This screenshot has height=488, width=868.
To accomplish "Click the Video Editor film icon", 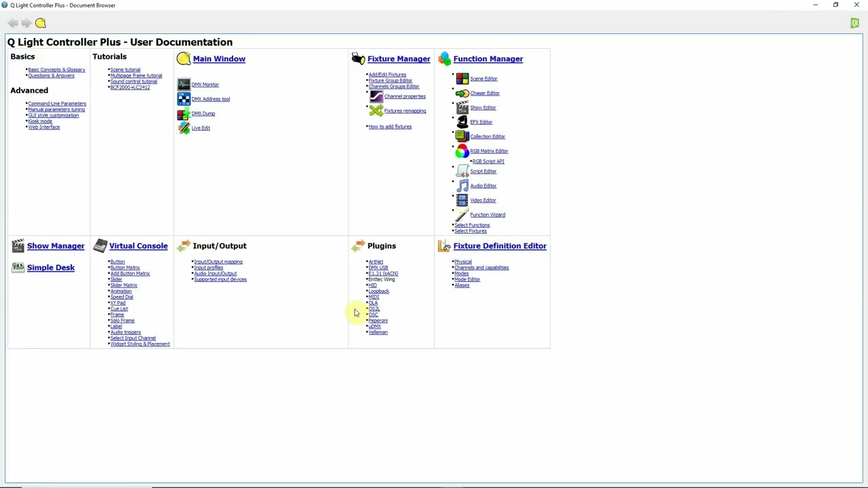I will (x=462, y=200).
